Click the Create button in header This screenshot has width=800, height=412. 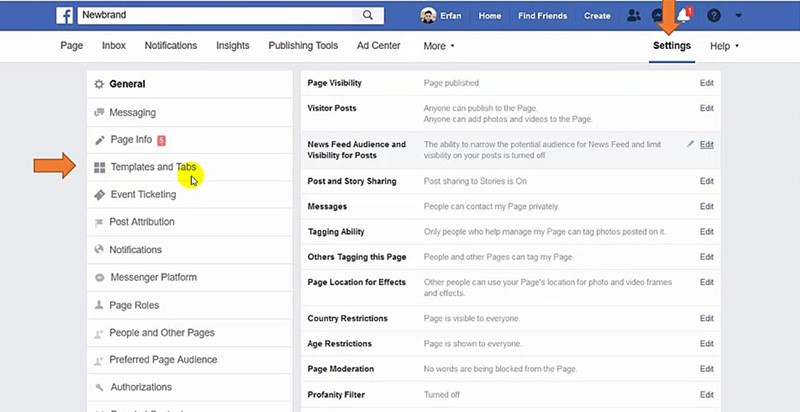click(597, 16)
